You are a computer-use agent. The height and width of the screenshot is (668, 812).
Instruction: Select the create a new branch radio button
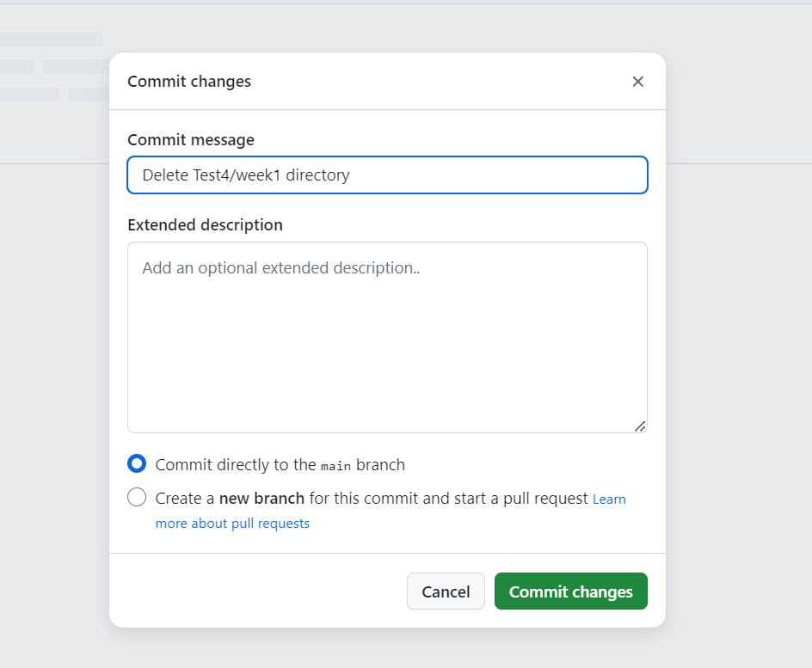click(x=137, y=497)
